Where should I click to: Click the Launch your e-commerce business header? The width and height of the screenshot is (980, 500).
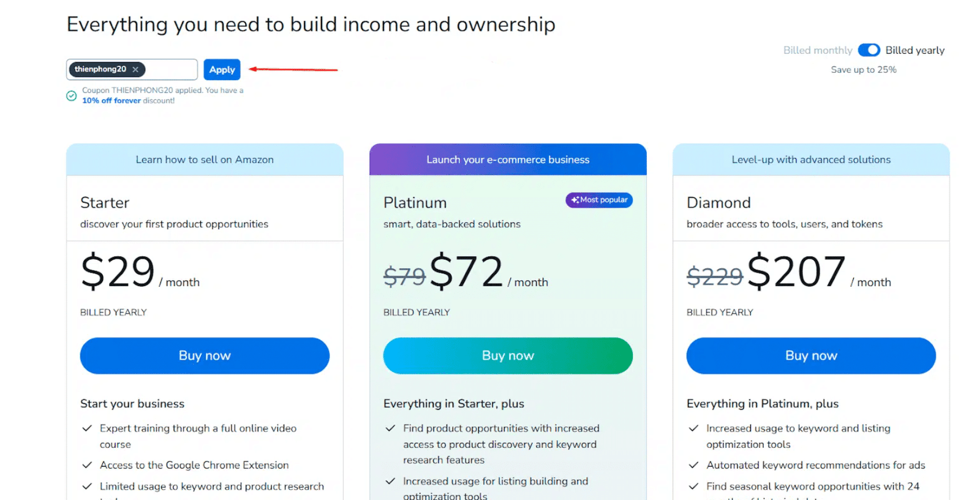click(x=508, y=160)
